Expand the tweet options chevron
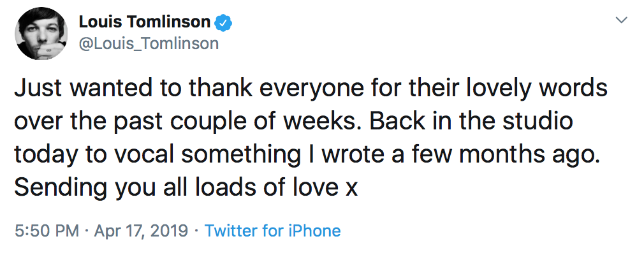Image resolution: width=644 pixels, height=255 pixels. click(x=620, y=21)
